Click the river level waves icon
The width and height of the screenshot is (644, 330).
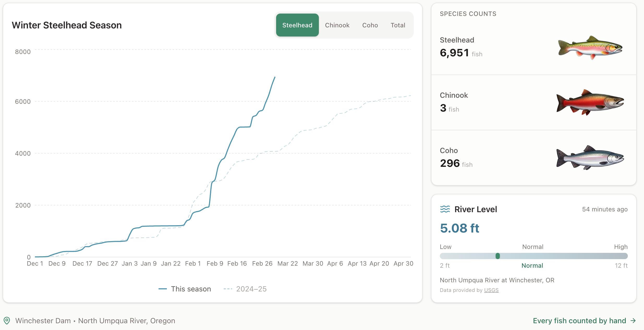point(445,209)
